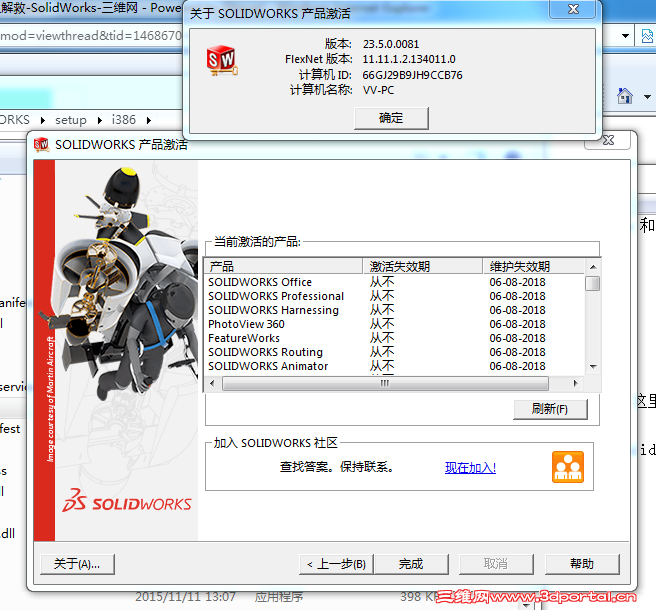Click 刷新(F) to refresh product list
This screenshot has width=656, height=610.
tap(550, 409)
